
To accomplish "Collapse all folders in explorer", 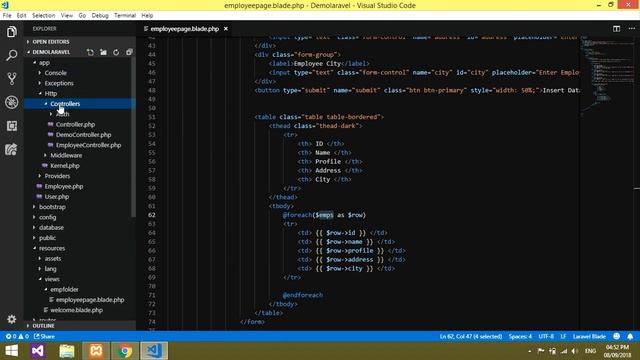I will 129,52.
